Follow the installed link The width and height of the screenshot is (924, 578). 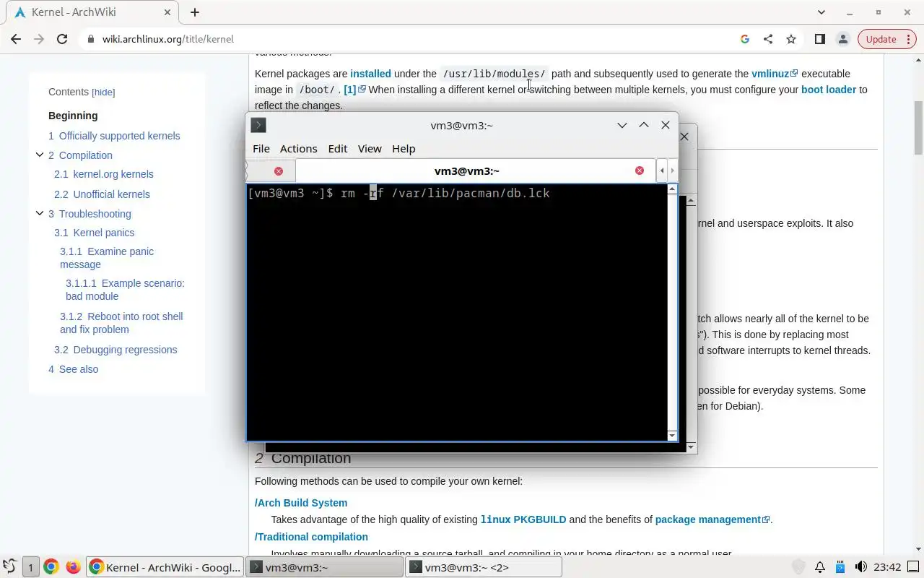pos(370,74)
